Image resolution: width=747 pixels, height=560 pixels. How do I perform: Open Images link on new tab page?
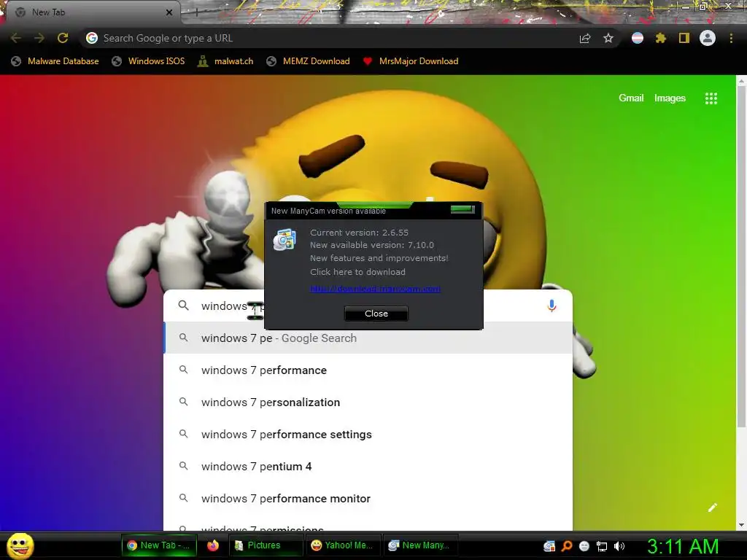tap(670, 98)
